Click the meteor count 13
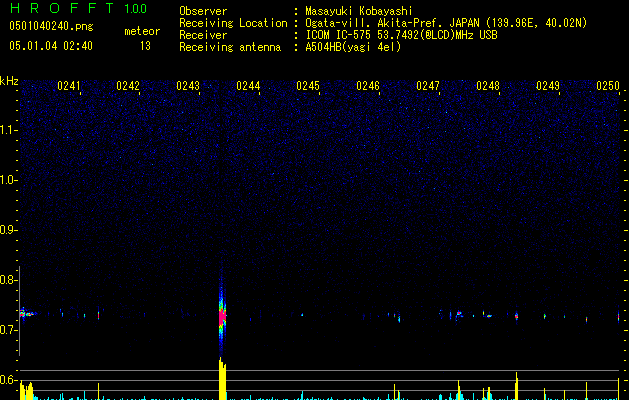The image size is (629, 400). click(x=145, y=46)
